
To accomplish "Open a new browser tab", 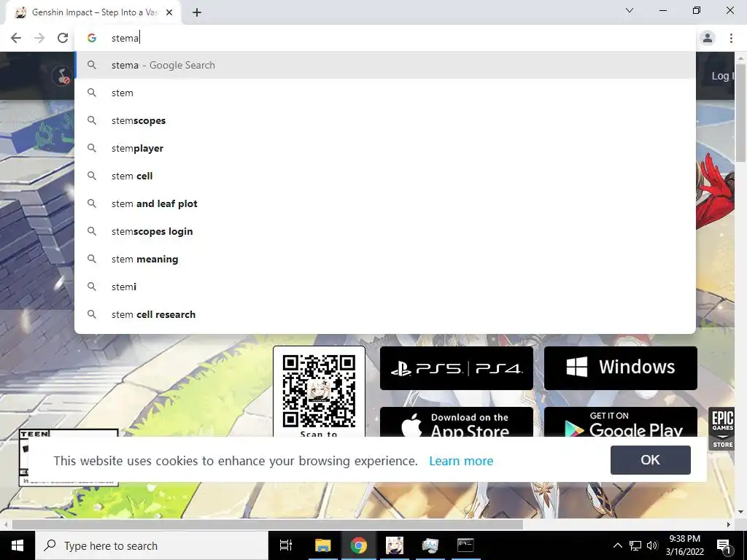I will pyautogui.click(x=197, y=12).
